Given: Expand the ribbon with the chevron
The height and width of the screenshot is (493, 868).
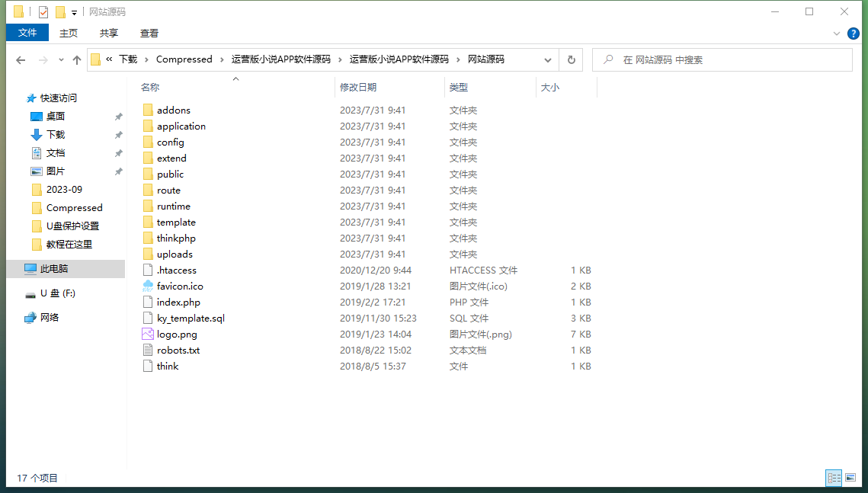Looking at the screenshot, I should click(837, 33).
